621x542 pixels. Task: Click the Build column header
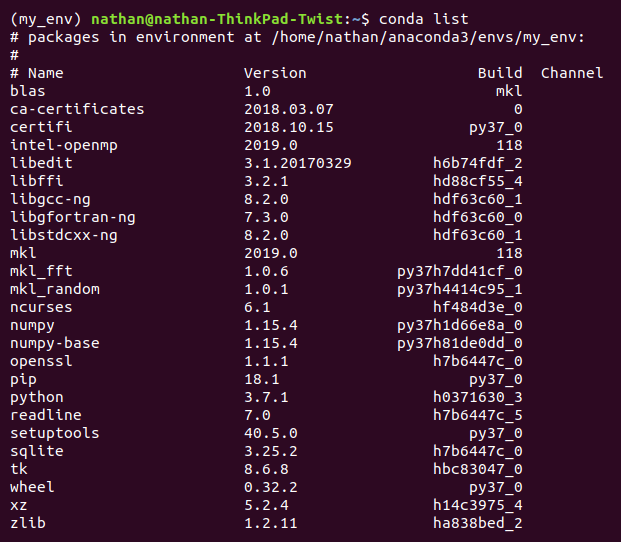point(500,73)
